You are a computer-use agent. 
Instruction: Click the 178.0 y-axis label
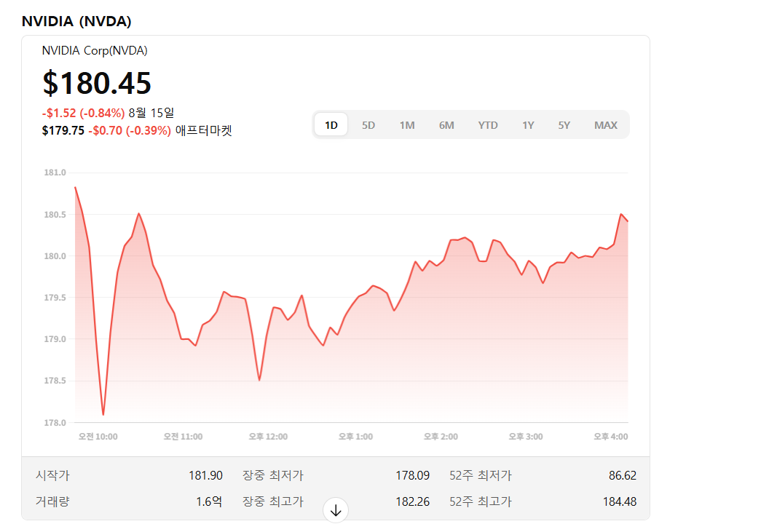click(x=55, y=422)
